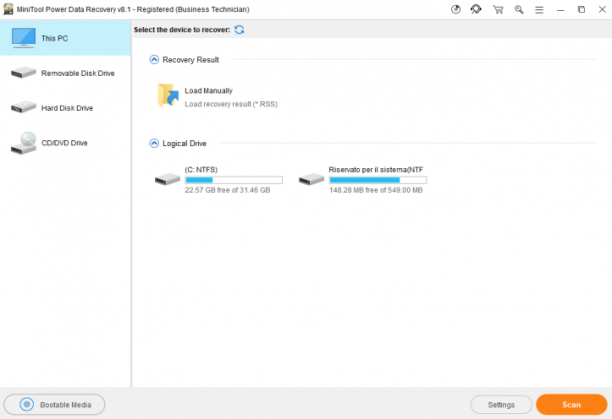Click the Bootable Media disc icon
This screenshot has width=612, height=419.
click(x=27, y=405)
